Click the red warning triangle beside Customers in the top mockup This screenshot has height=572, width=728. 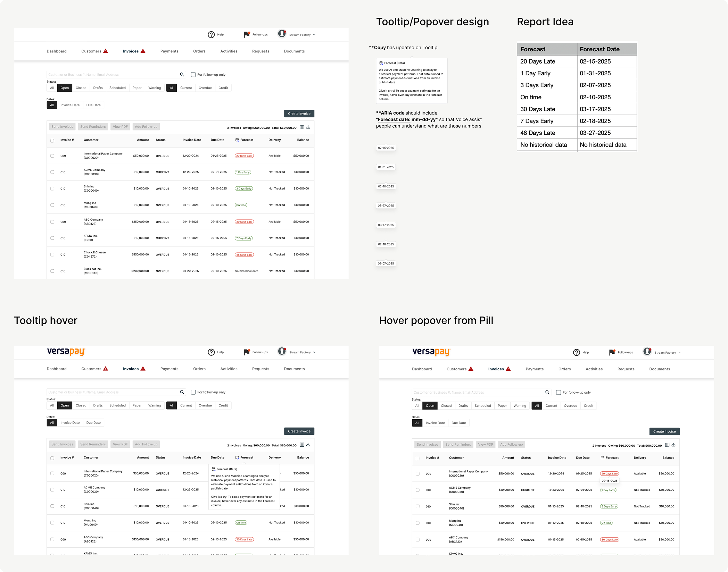[106, 51]
